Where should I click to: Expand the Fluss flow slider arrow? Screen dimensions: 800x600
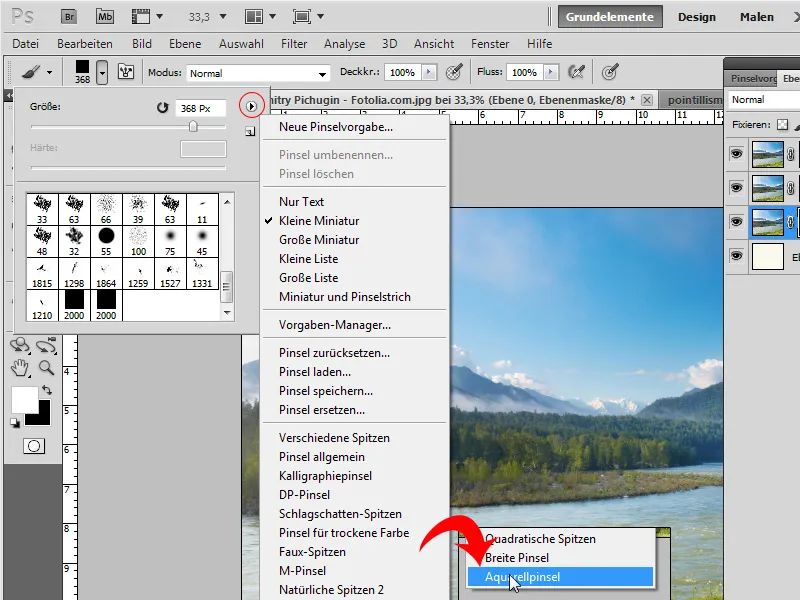pos(551,72)
